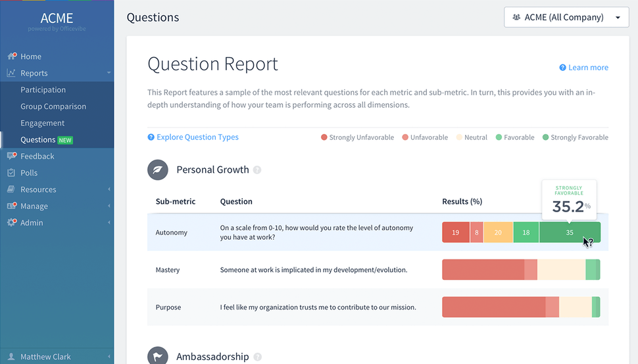Click the Ambassadorship flag icon
638x364 pixels.
(158, 356)
